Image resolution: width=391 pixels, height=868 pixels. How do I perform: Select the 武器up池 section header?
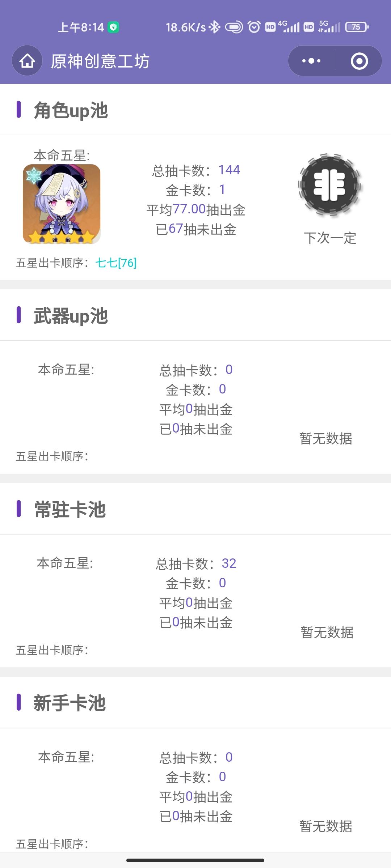pos(71,315)
